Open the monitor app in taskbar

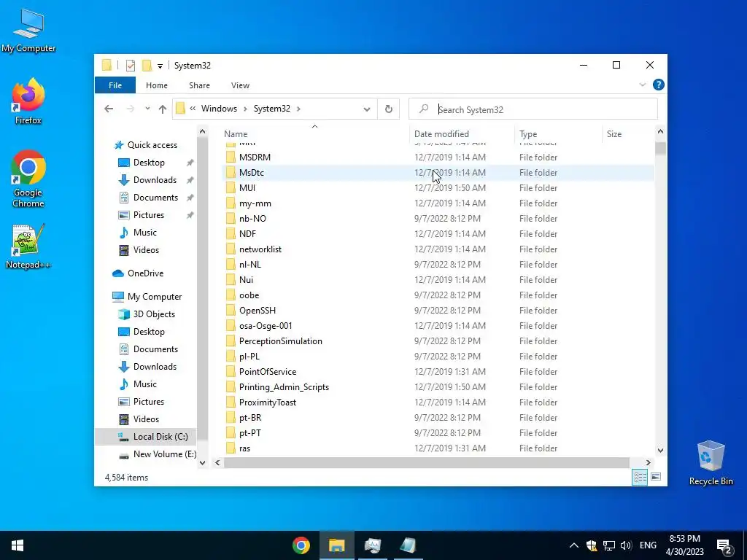pyautogui.click(x=373, y=545)
